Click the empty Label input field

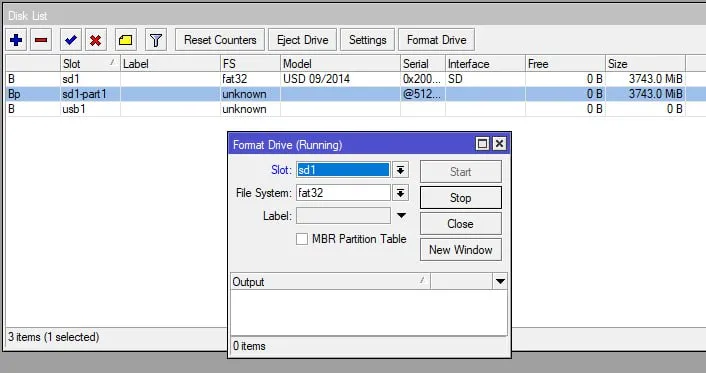click(343, 216)
